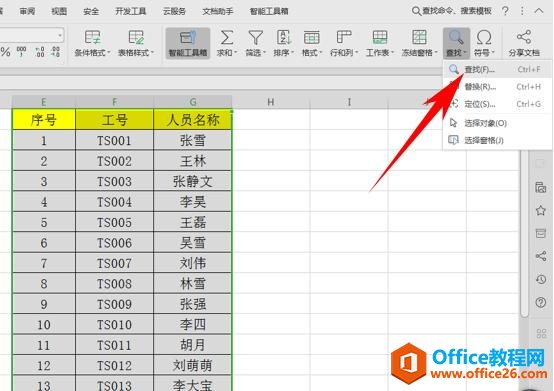Open the 文档助手 ribbon tab
This screenshot has width=554, height=391.
coord(218,11)
